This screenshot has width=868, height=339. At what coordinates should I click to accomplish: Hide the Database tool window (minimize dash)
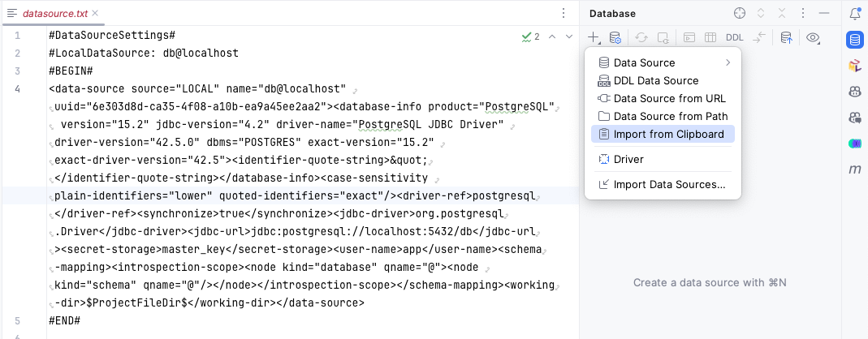point(823,13)
